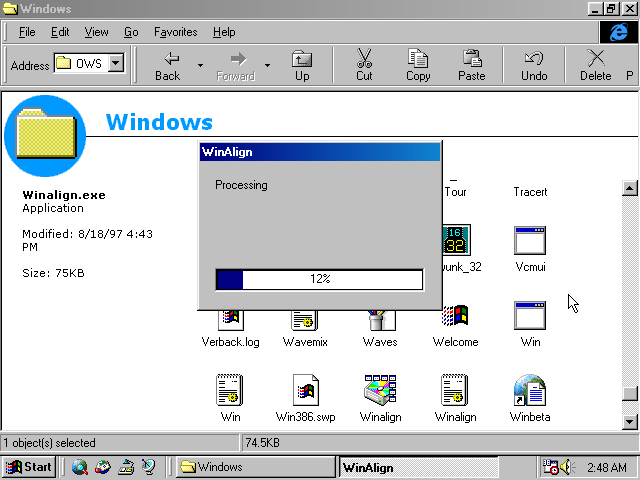Viewport: 640px width, 480px height.
Task: Click the taskbar clock showing 2:48 AM
Action: tap(607, 467)
